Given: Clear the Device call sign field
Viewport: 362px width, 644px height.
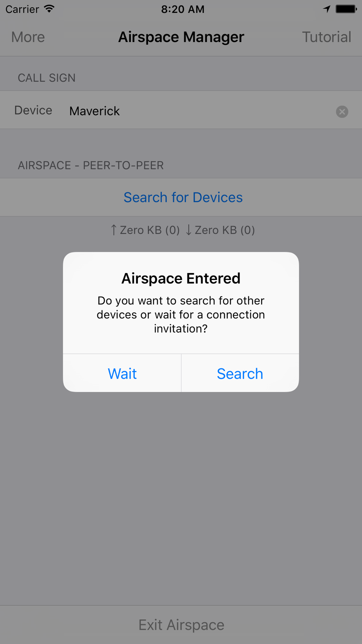Looking at the screenshot, I should (342, 112).
